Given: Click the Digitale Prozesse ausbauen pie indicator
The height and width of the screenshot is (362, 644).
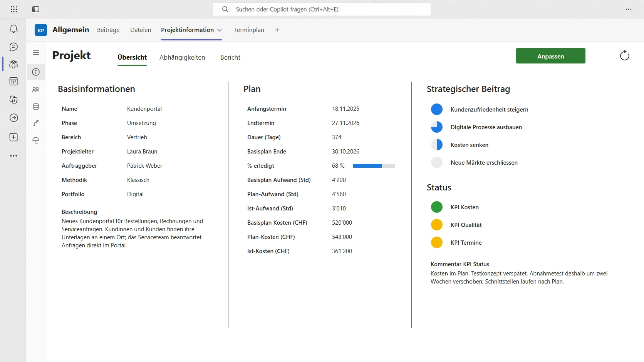Looking at the screenshot, I should [x=437, y=127].
